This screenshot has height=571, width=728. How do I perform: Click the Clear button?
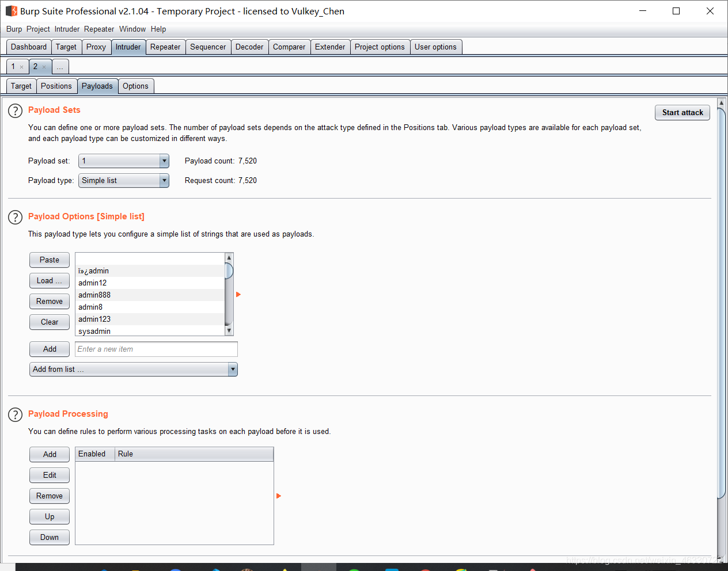(x=50, y=322)
